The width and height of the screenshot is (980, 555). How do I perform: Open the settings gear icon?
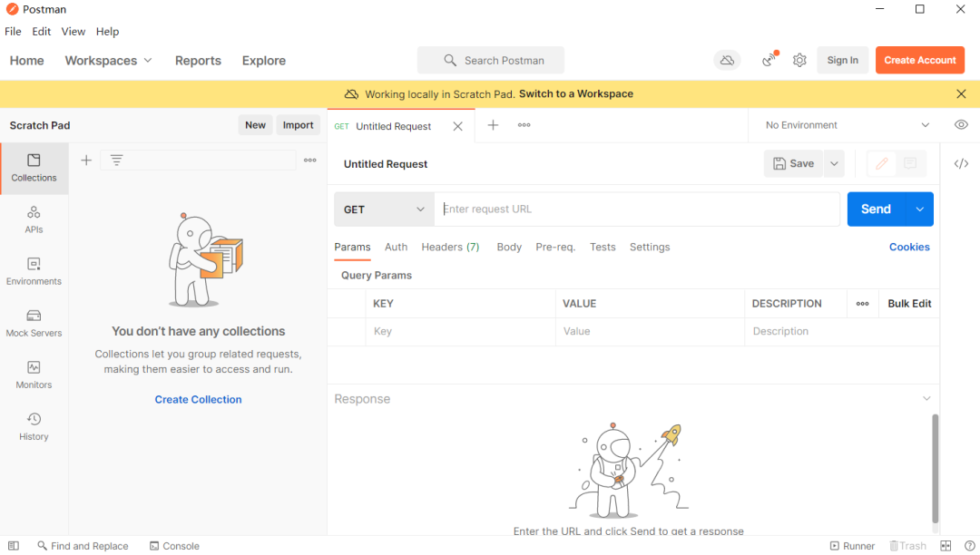tap(799, 61)
